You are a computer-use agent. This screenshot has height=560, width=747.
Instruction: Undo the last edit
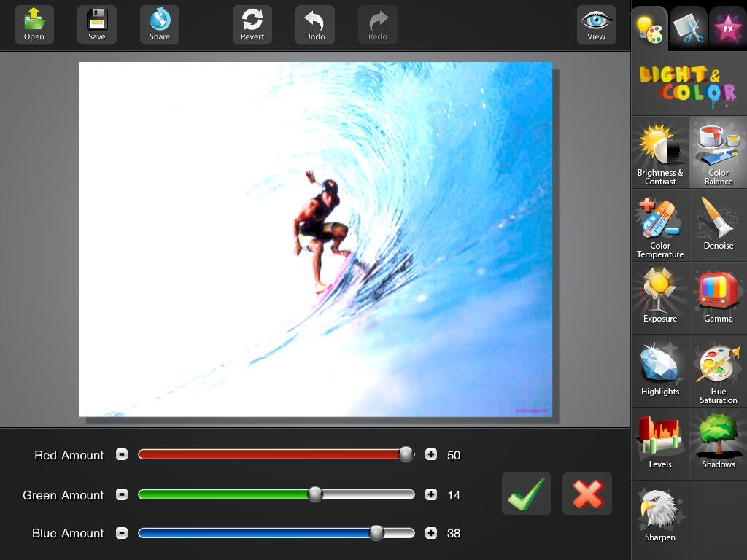[315, 25]
